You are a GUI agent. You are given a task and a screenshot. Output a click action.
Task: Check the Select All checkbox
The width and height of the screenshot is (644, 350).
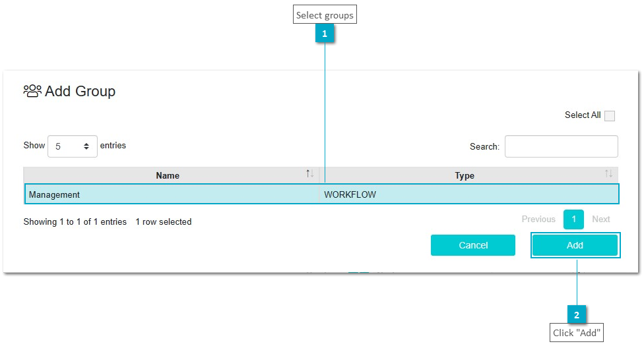[610, 116]
